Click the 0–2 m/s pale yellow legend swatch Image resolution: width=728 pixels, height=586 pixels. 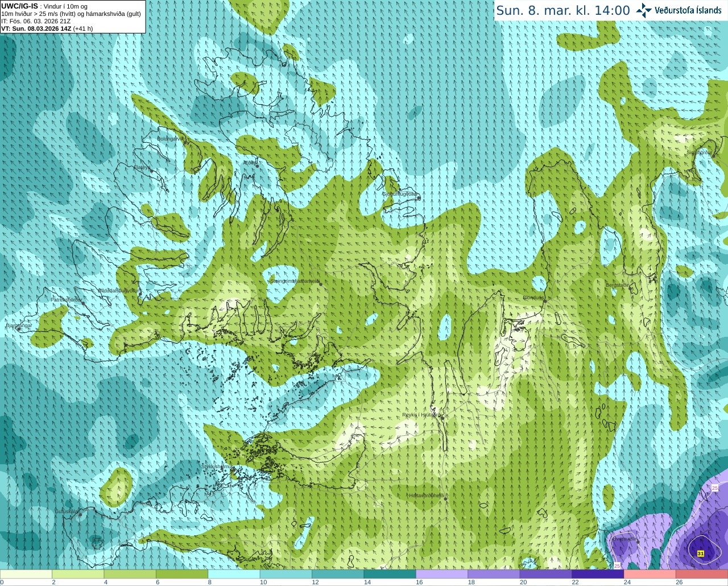(26, 574)
